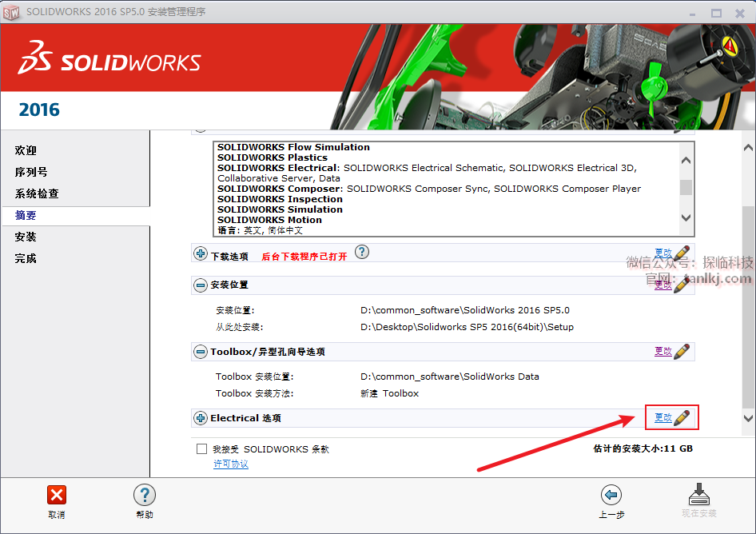
Task: Click pencil icon in Electrical options row
Action: point(682,417)
